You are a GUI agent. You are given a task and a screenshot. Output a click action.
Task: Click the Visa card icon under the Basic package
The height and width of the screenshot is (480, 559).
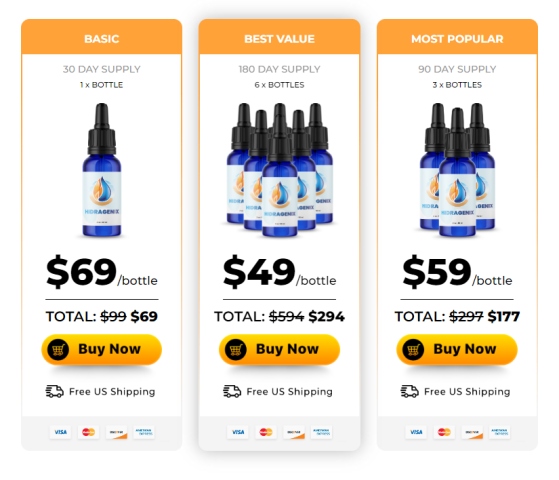click(61, 432)
